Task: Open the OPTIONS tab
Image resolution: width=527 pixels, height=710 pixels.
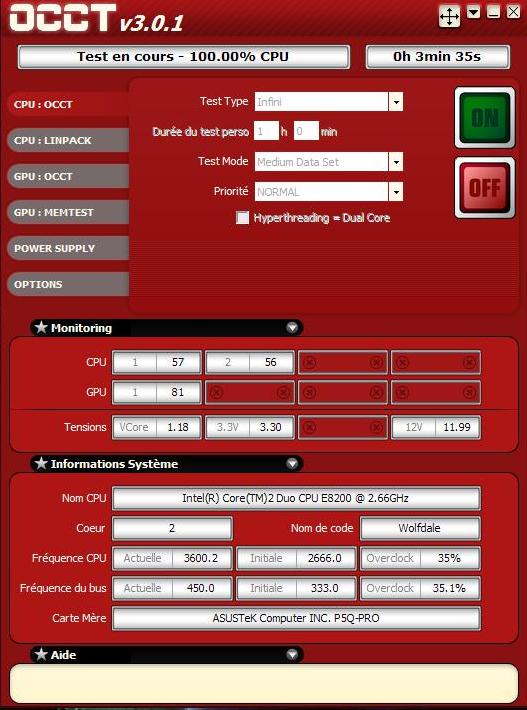Action: click(68, 284)
